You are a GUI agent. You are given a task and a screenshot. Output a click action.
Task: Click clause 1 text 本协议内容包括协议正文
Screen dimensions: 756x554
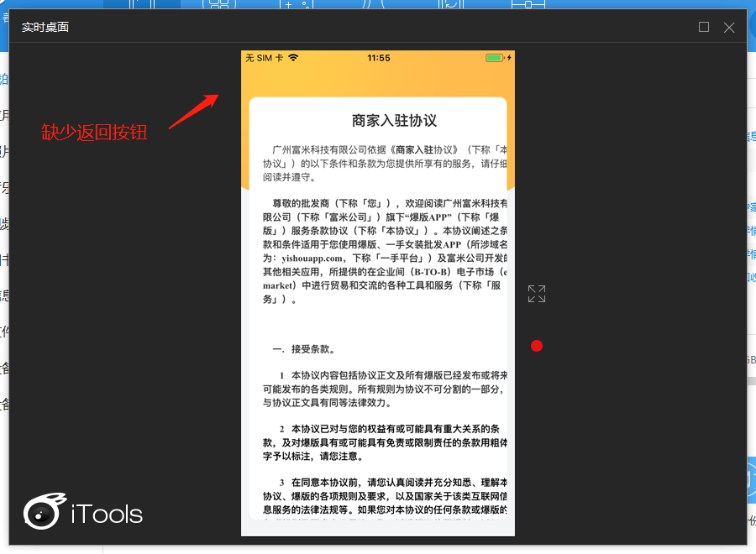(x=385, y=389)
